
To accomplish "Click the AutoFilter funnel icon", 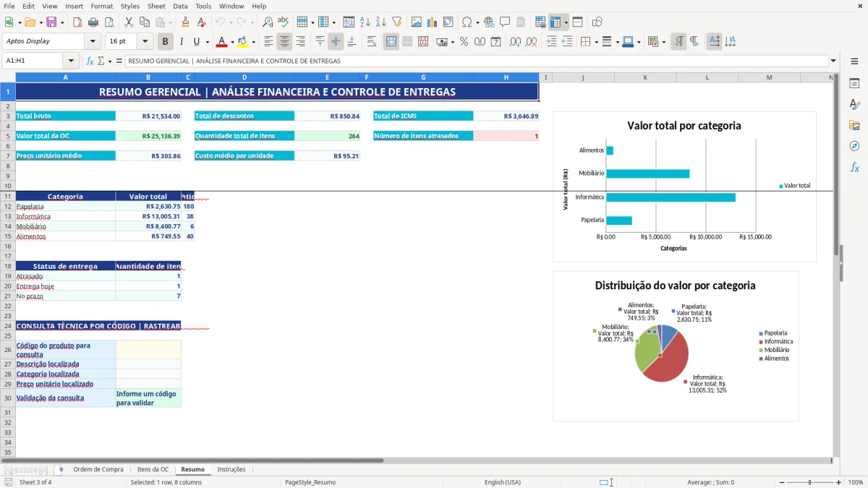I will click(397, 22).
